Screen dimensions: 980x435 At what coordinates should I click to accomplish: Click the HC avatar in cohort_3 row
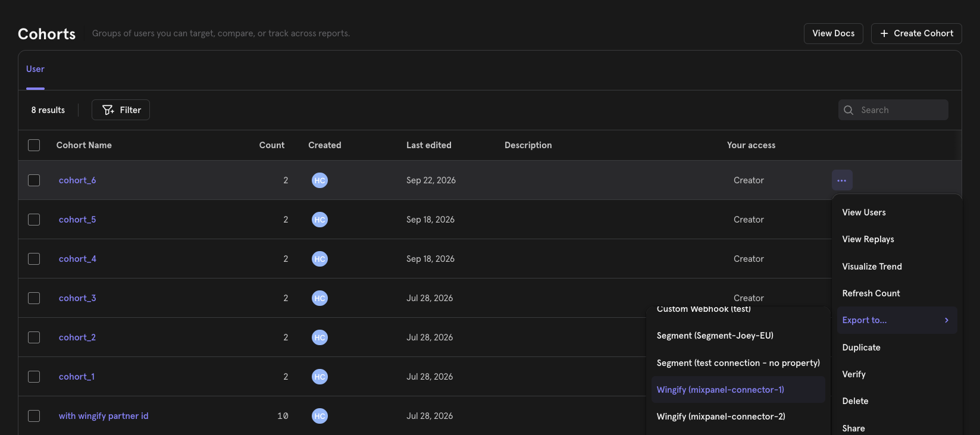320,298
